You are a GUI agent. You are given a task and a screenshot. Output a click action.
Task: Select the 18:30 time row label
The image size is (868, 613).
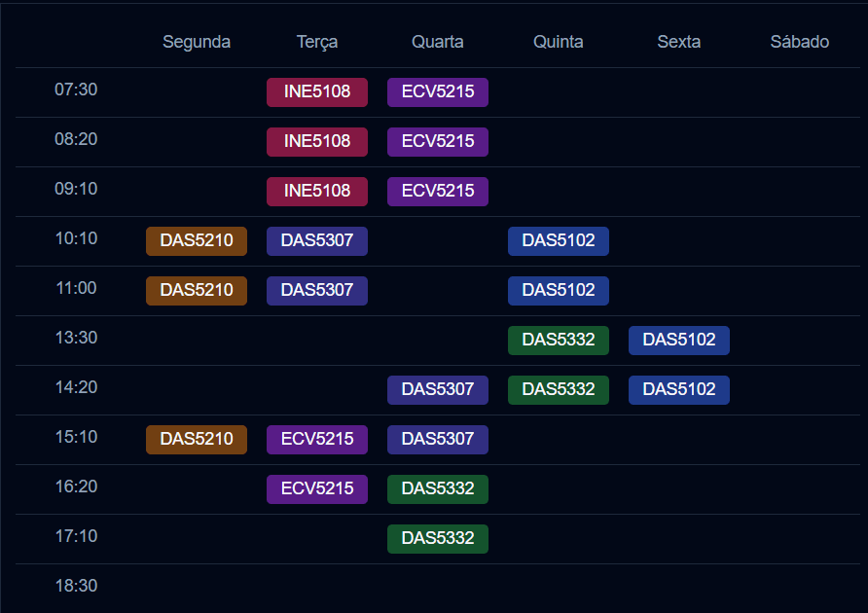point(76,587)
